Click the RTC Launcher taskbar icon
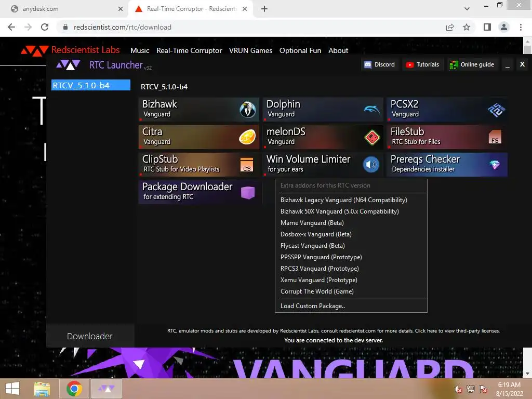This screenshot has width=532, height=399. tap(107, 389)
